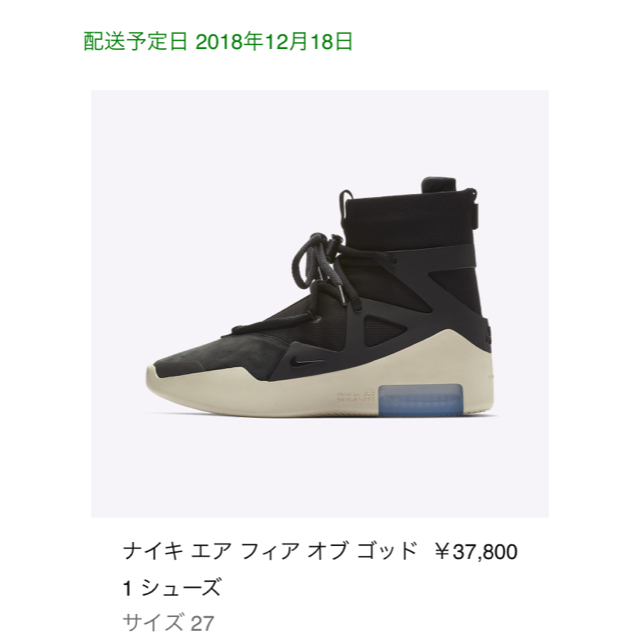Screen dimensions: 640x640
Task: Open the ナイキ エア フィア オブ ゴッド product name
Action: click(x=270, y=551)
